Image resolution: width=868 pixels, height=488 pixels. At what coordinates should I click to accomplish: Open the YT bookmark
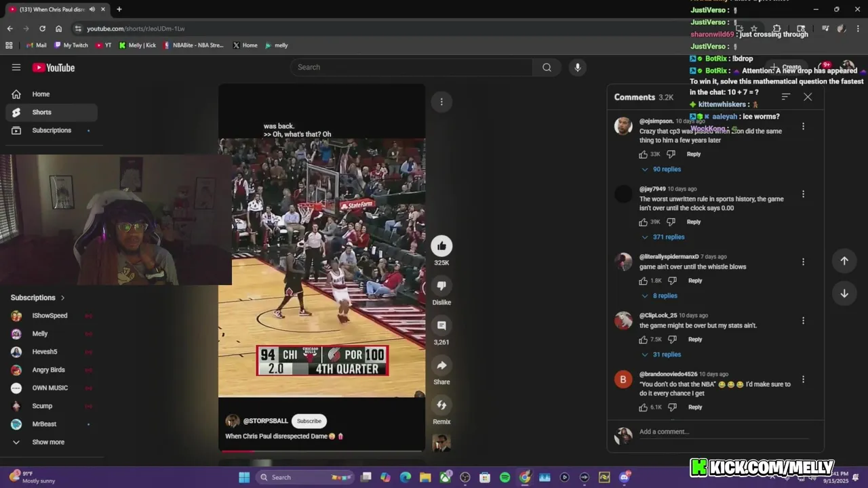[x=104, y=45]
